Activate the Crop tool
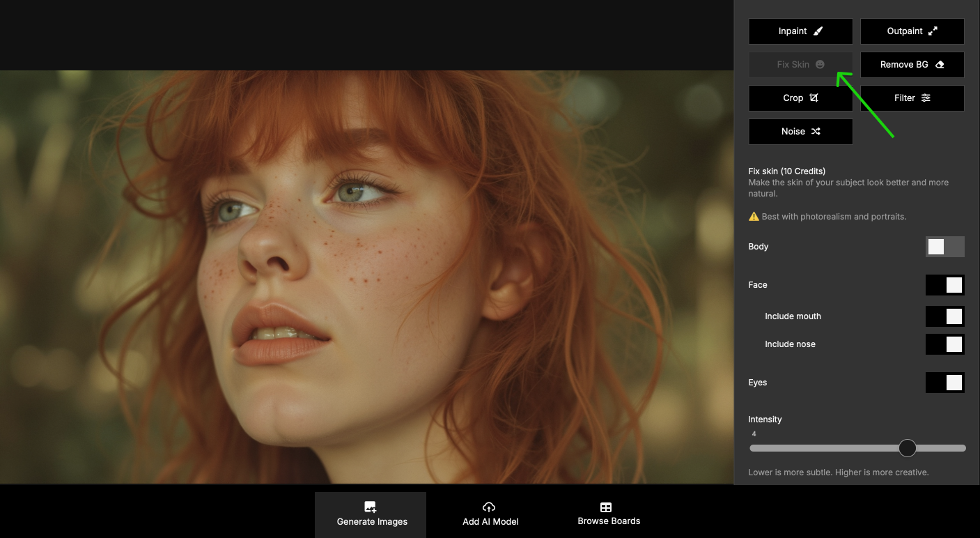Viewport: 980px width, 538px height. [800, 98]
